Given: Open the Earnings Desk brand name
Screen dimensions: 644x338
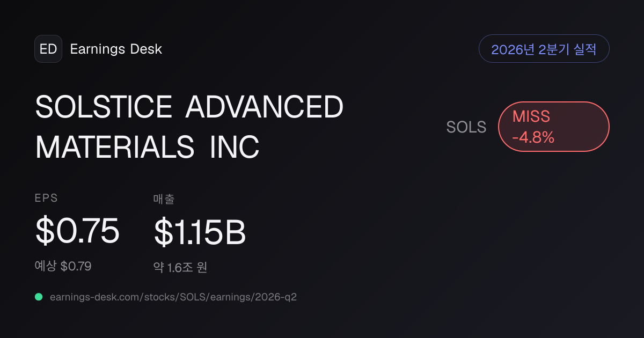Looking at the screenshot, I should [x=116, y=49].
